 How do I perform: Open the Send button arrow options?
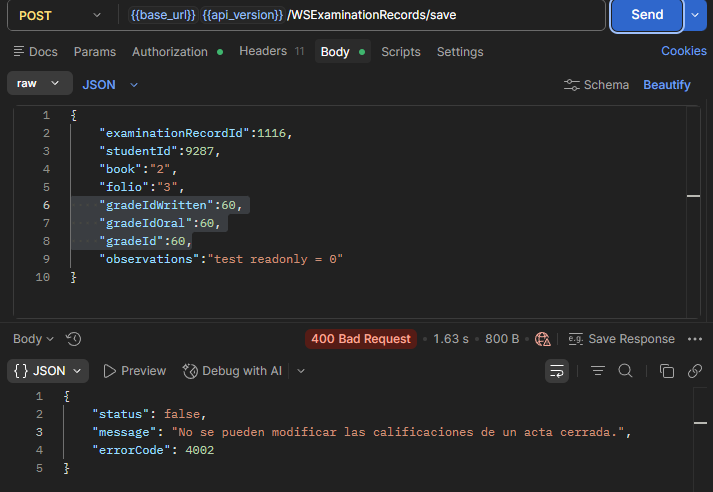(695, 15)
